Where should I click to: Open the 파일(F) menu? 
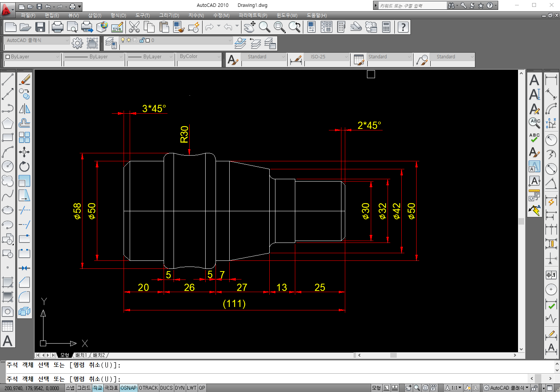tap(28, 16)
